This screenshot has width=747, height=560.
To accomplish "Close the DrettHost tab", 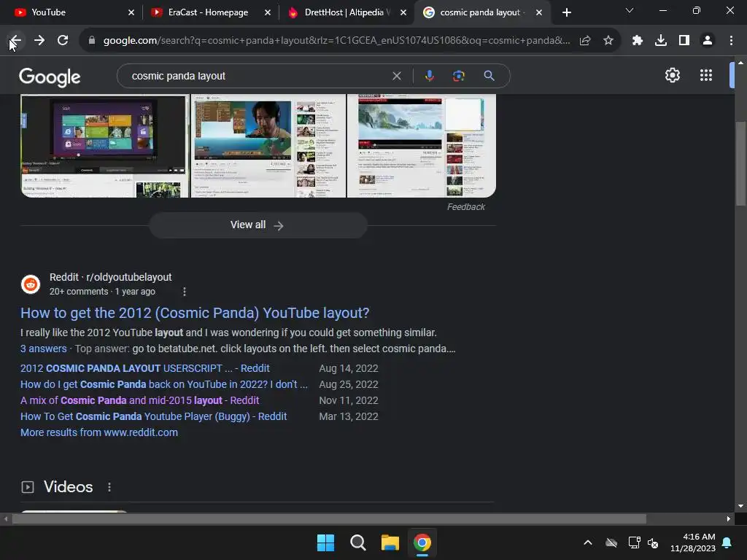I will point(403,12).
